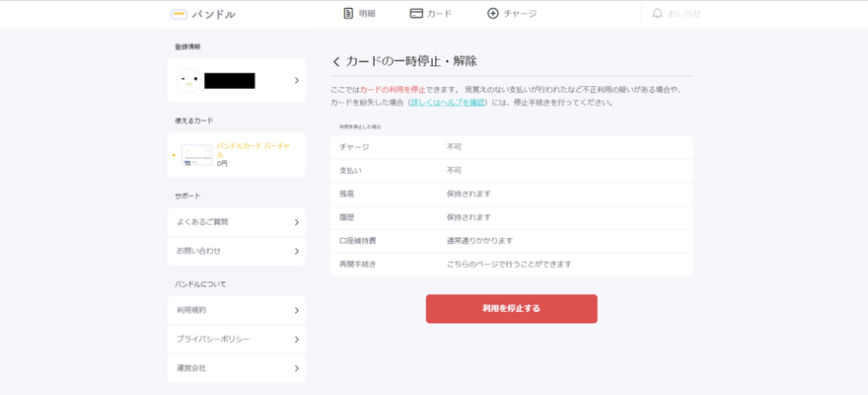Click the back arrow beside カードの一時停止・解除
The image size is (868, 395).
click(336, 61)
